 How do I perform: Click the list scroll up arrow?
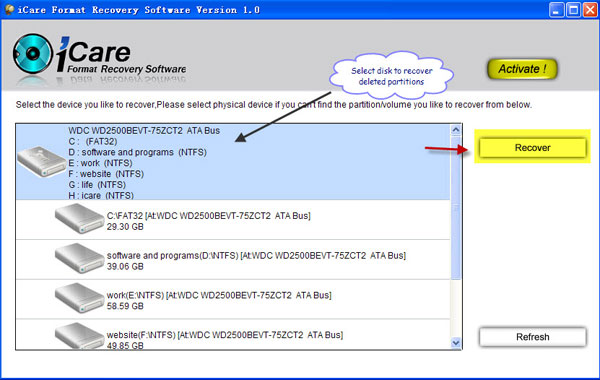point(455,130)
